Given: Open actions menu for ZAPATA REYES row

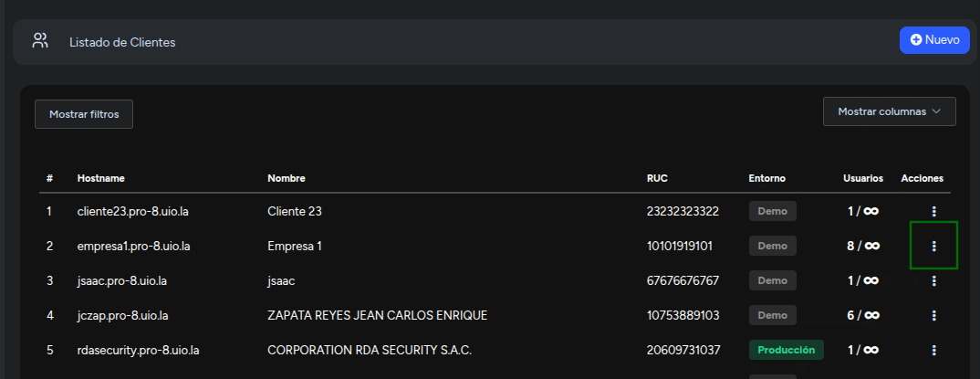Looking at the screenshot, I should point(933,315).
